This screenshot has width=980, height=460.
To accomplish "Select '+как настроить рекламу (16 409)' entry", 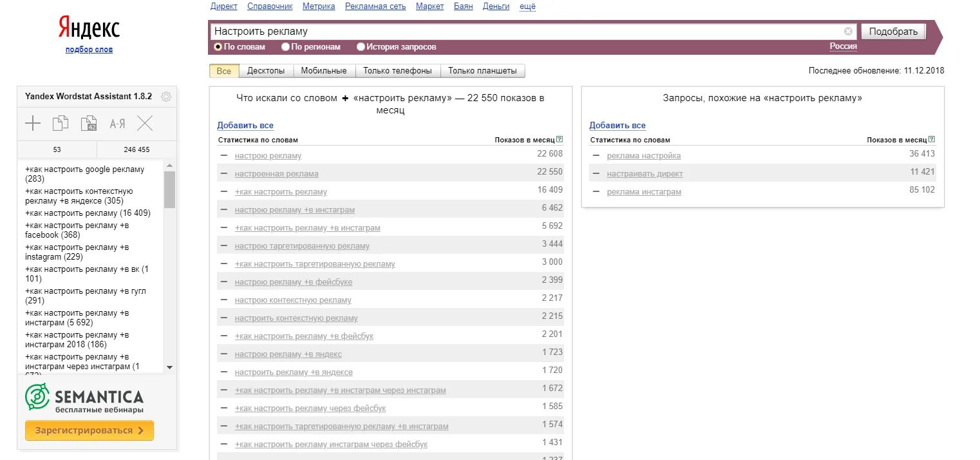I will tap(88, 213).
